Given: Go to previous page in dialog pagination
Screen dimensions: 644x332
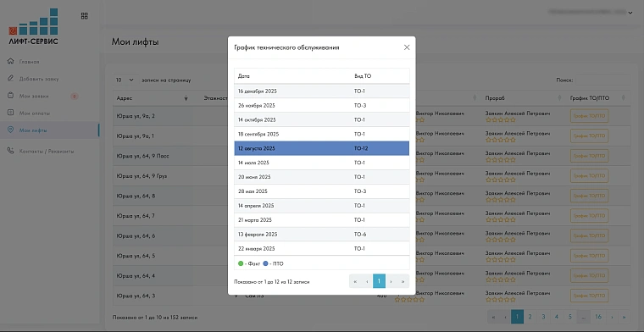Looking at the screenshot, I should 367,281.
